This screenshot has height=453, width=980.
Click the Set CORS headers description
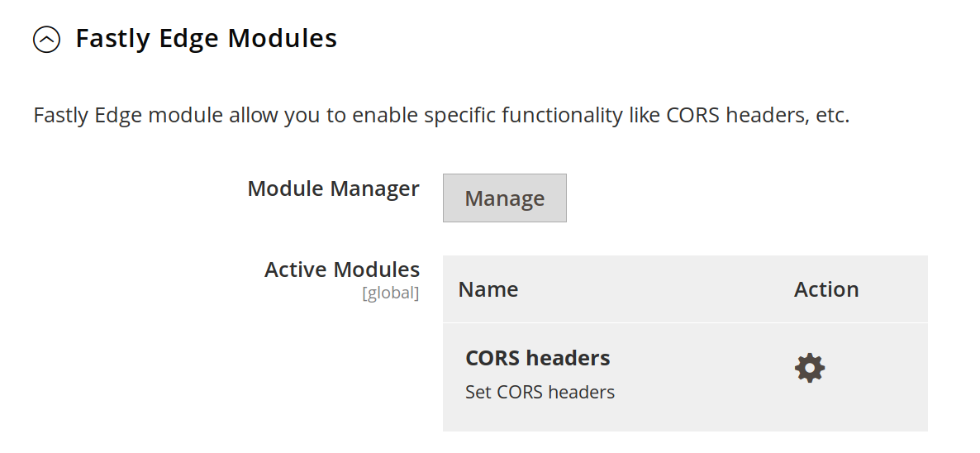540,392
